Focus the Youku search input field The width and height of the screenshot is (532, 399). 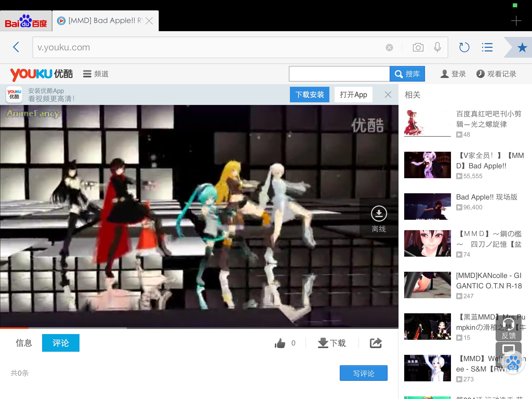(x=339, y=74)
